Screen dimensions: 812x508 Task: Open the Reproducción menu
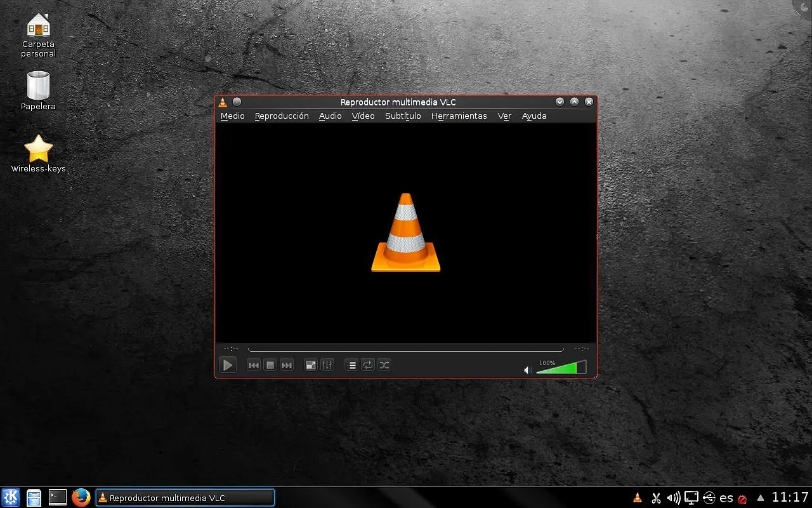[x=282, y=116]
